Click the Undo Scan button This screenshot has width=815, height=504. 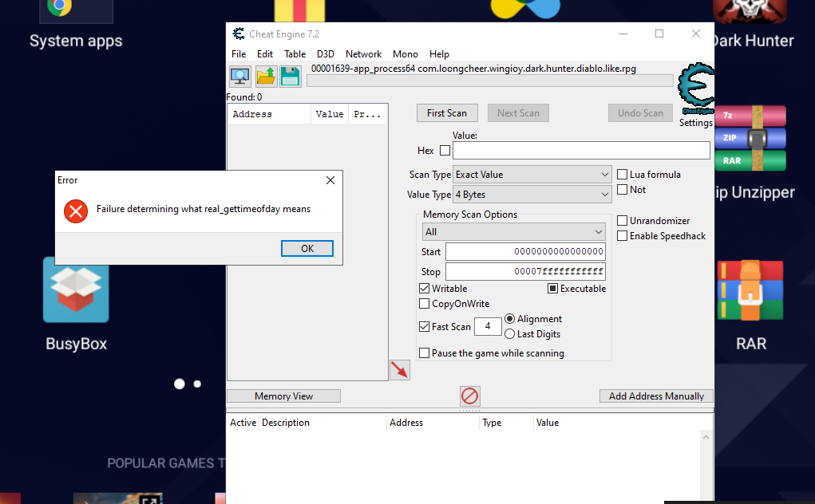pos(640,112)
